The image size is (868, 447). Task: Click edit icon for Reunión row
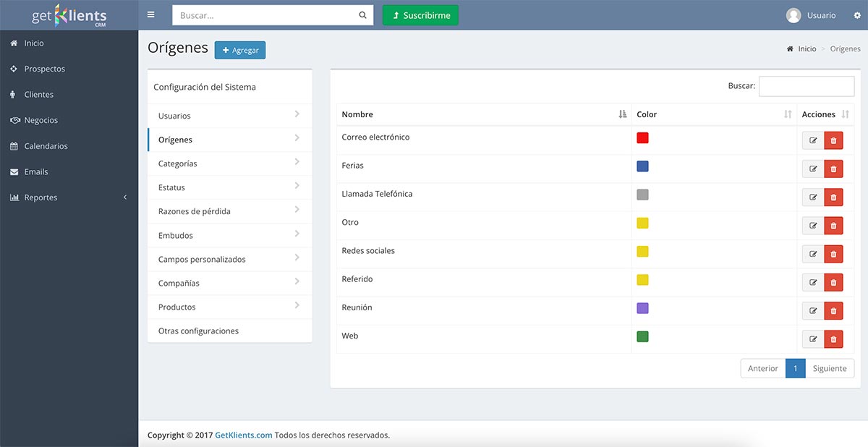[x=813, y=310]
